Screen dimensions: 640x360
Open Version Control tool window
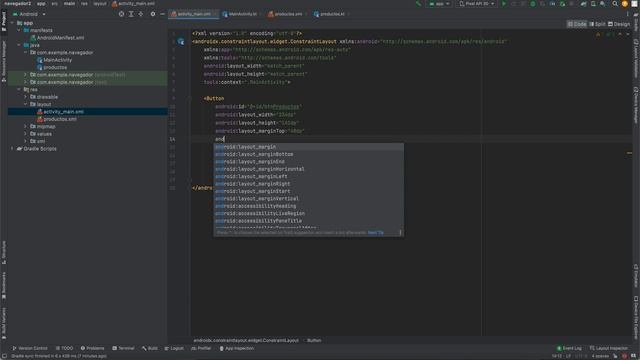click(x=30, y=348)
